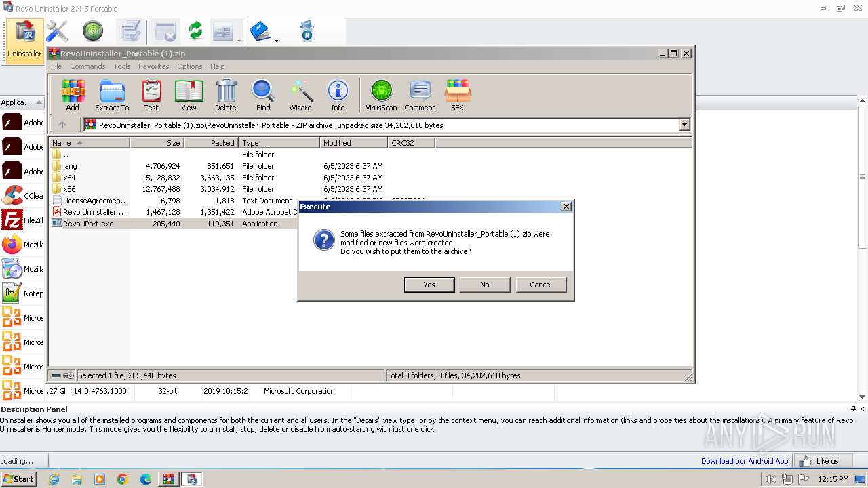The height and width of the screenshot is (488, 868).
Task: Click the View file icon
Action: pyautogui.click(x=189, y=96)
